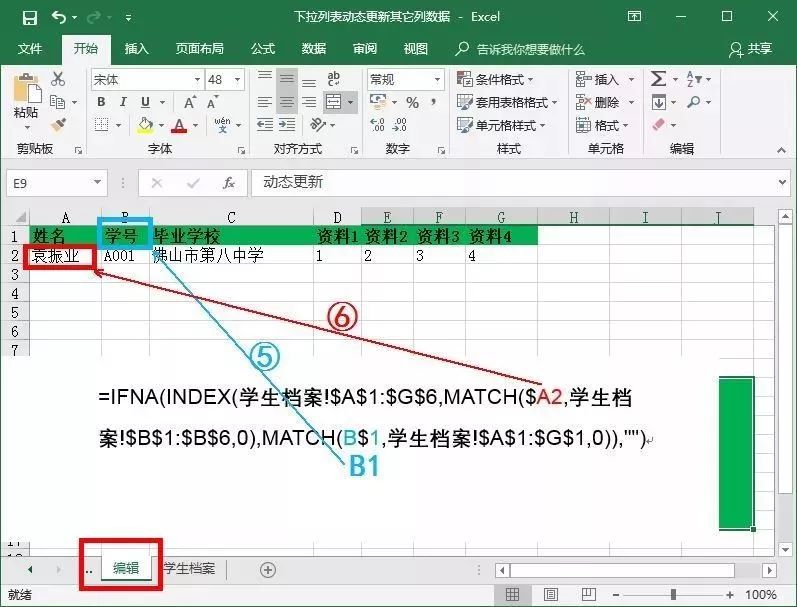The width and height of the screenshot is (797, 607).
Task: Align cell text right
Action: [309, 102]
